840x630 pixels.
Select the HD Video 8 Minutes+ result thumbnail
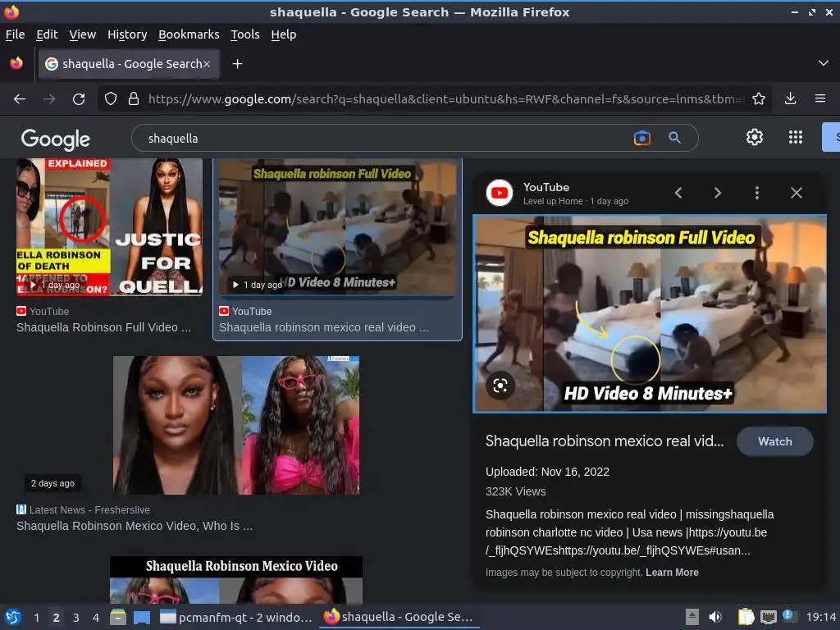pos(337,228)
